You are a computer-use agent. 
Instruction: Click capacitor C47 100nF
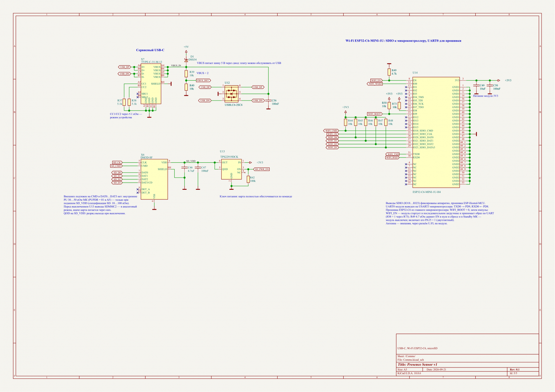coord(198,167)
